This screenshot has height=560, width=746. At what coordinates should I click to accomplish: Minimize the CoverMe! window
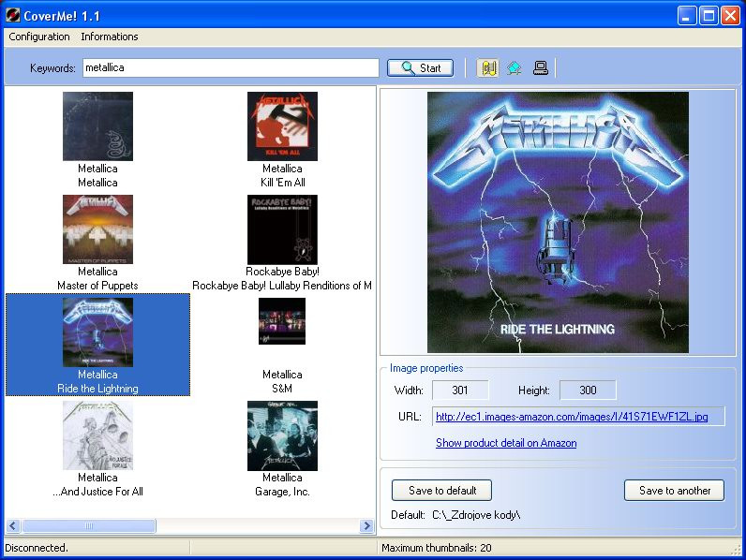[687, 16]
